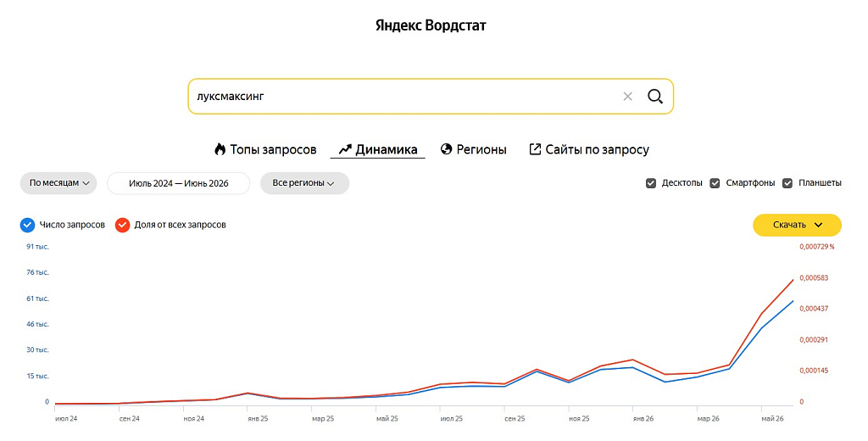Click the flame icon beside Топы запросов
Screen dimensions: 868x441
(x=220, y=149)
